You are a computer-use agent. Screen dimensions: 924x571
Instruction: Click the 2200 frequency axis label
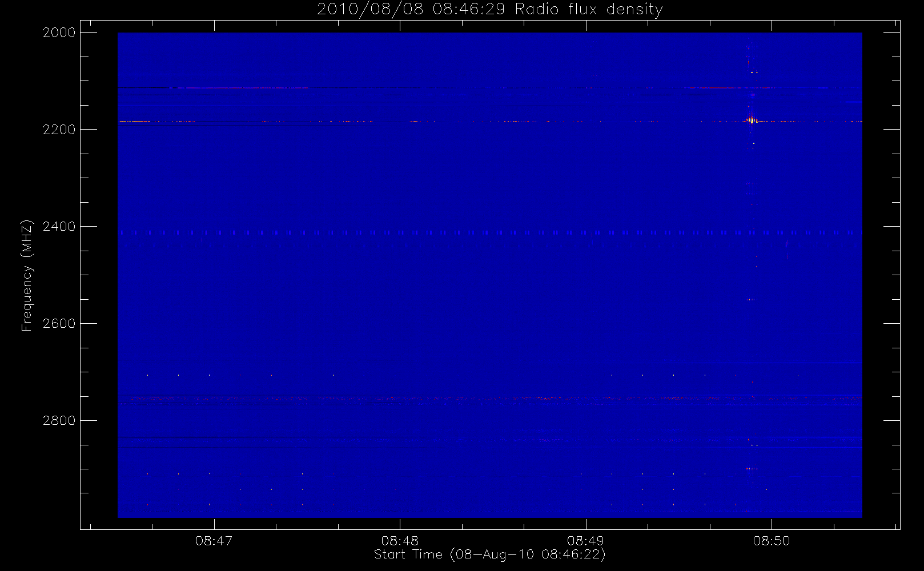point(59,130)
